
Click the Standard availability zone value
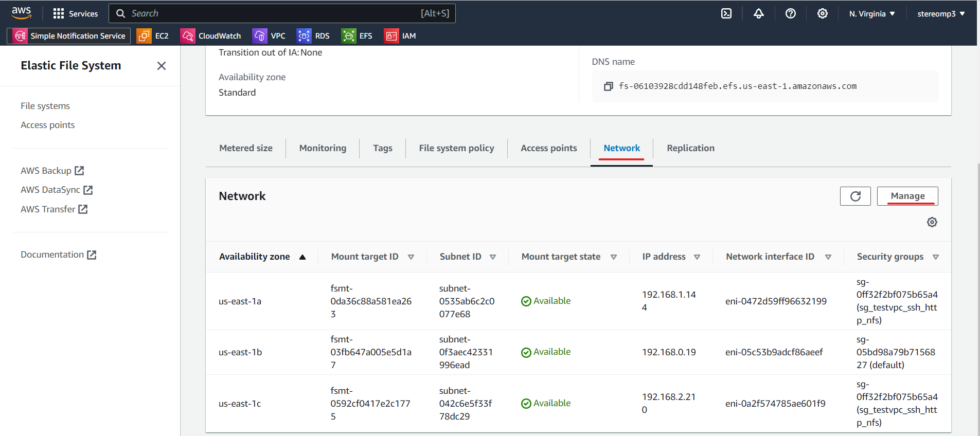pos(237,93)
